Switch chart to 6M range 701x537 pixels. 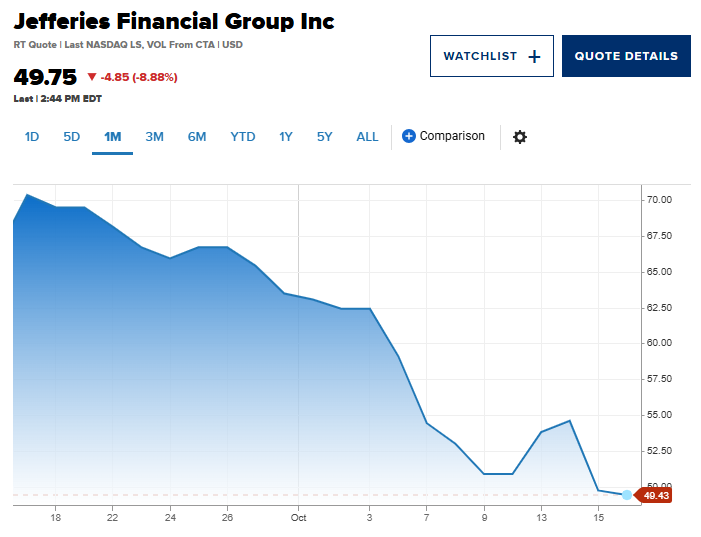[197, 137]
